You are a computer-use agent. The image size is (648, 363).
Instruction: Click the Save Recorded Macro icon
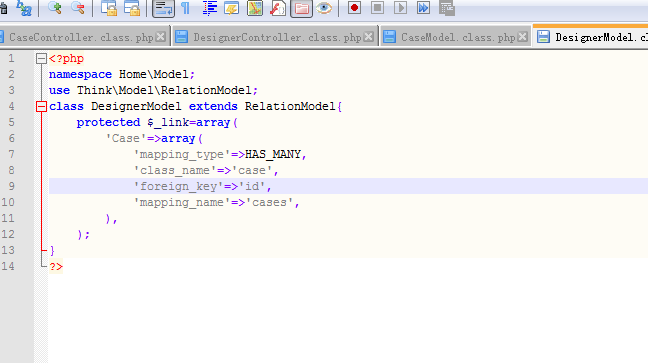pos(447,8)
